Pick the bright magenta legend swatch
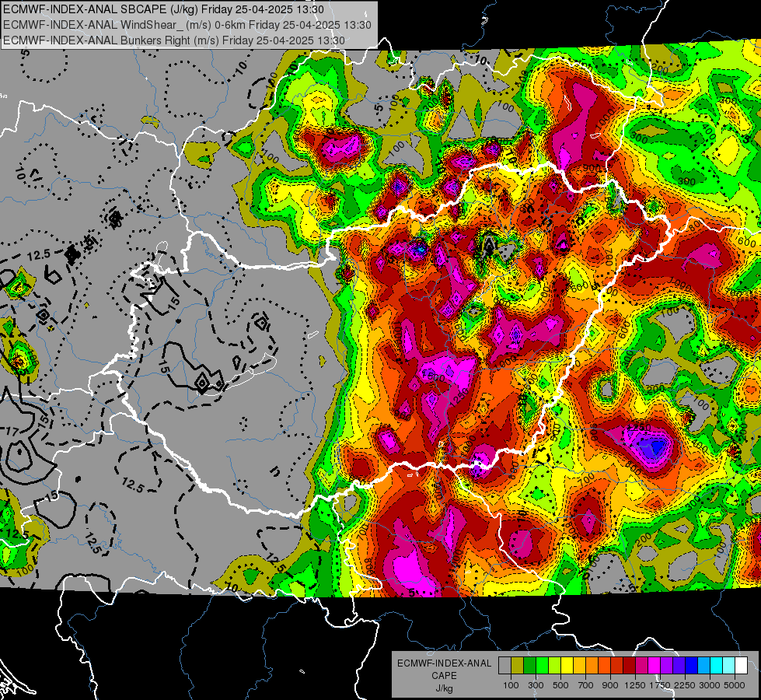 click(655, 666)
